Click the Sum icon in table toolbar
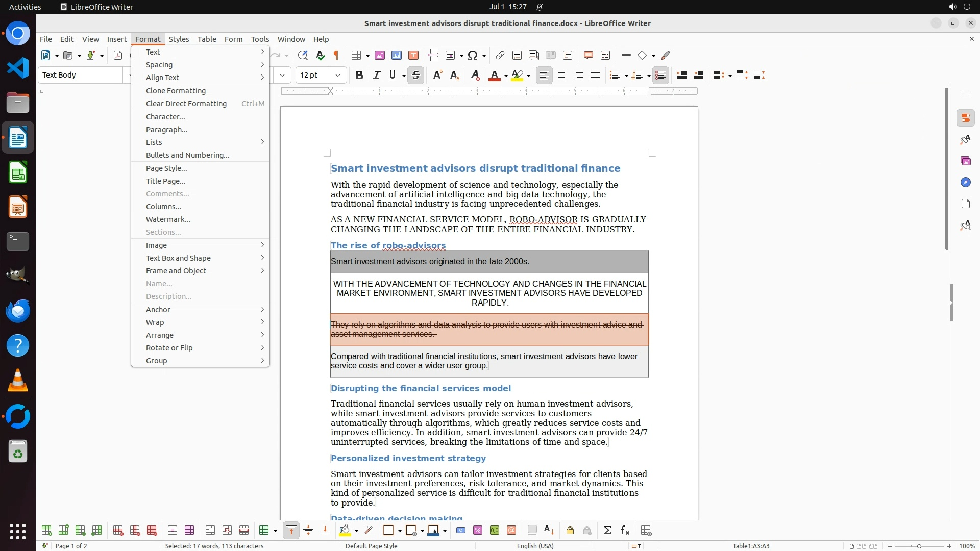 click(607, 531)
